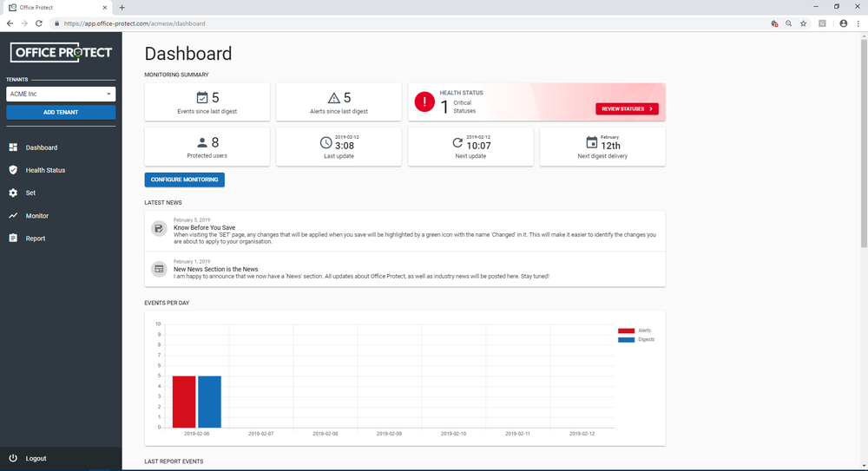
Task: Click the 12th next digest delivery date
Action: pyautogui.click(x=610, y=146)
